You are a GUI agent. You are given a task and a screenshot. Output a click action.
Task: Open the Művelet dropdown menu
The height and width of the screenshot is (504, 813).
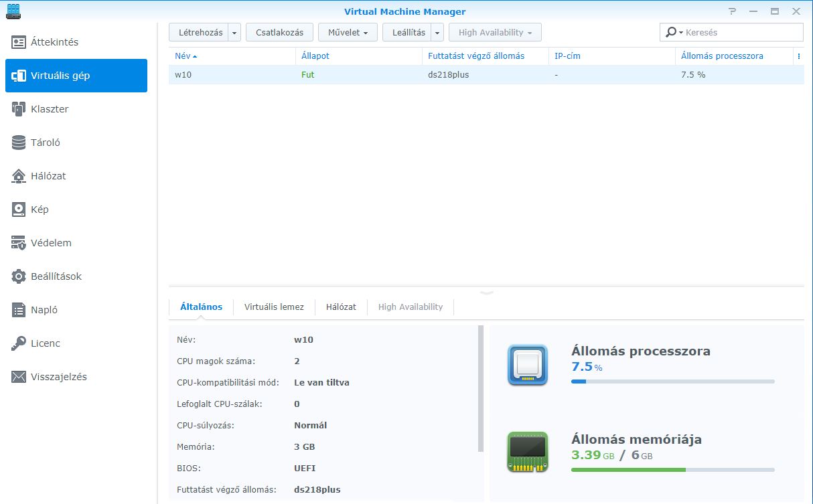pyautogui.click(x=348, y=33)
